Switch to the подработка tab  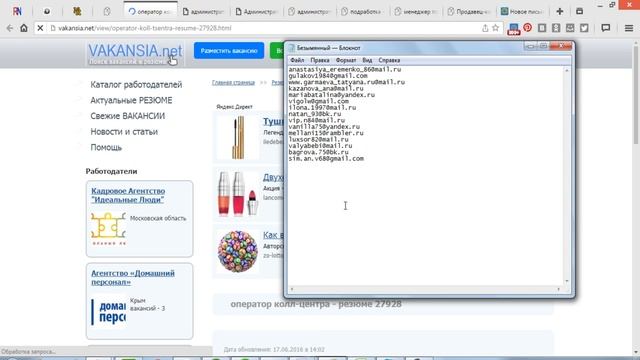362,12
